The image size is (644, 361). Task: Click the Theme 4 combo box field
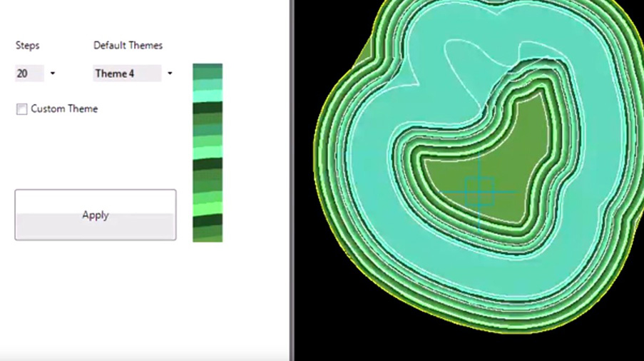126,73
